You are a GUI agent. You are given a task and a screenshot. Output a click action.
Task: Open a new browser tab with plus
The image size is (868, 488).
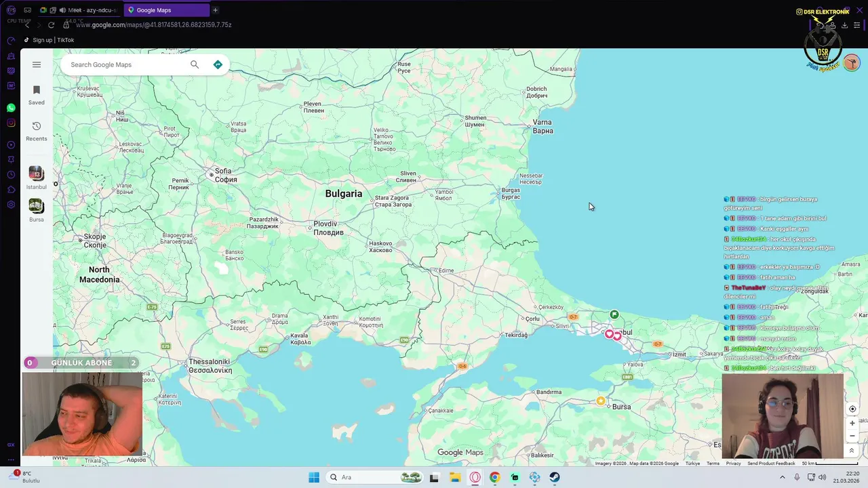(x=215, y=10)
